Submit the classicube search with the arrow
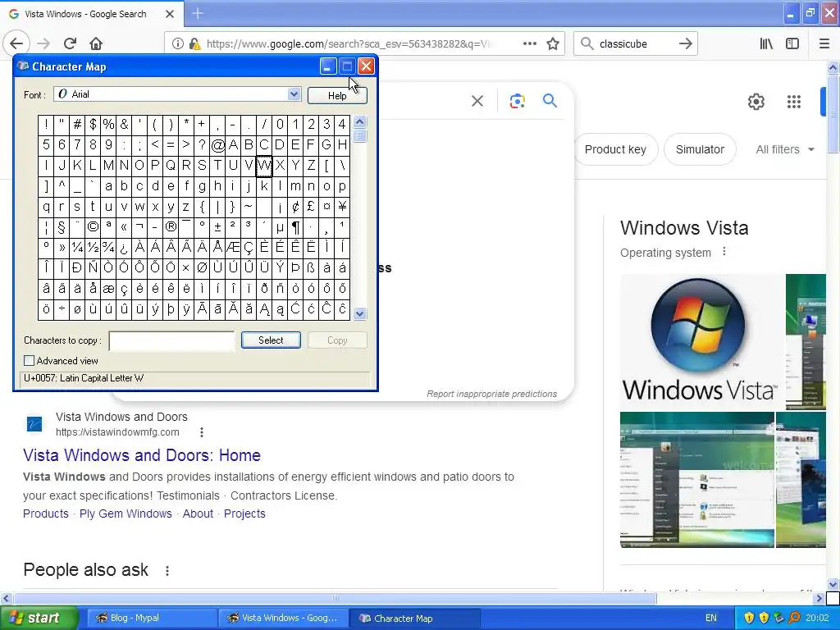The image size is (840, 630). pyautogui.click(x=685, y=43)
